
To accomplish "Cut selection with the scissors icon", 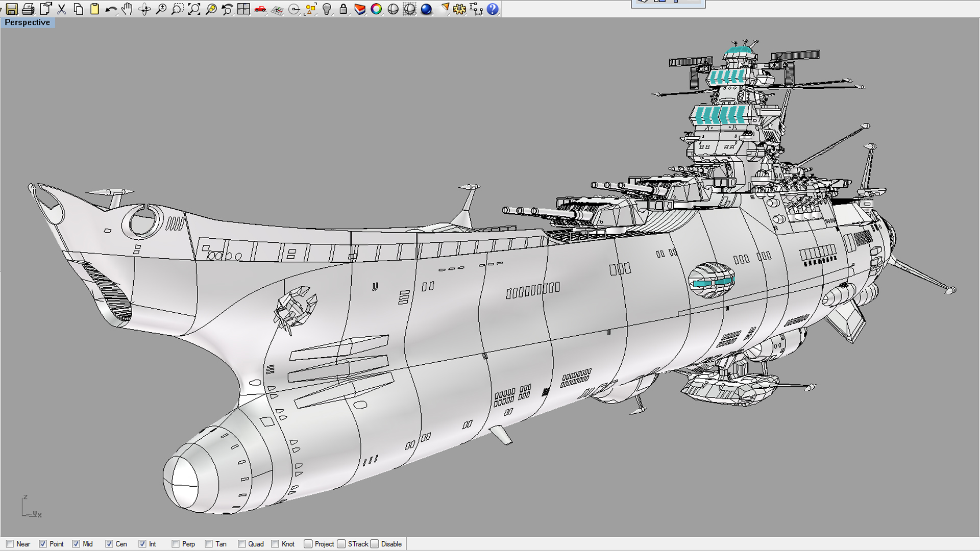I will [62, 9].
